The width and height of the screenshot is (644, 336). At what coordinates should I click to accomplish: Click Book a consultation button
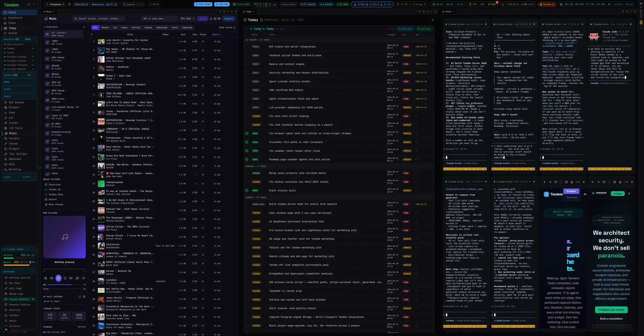coord(611,318)
